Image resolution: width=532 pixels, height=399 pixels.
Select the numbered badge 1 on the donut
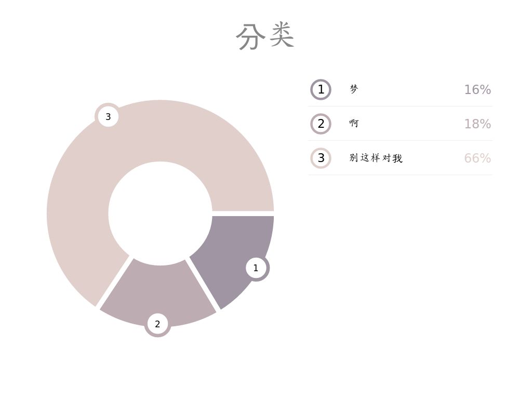pos(256,268)
